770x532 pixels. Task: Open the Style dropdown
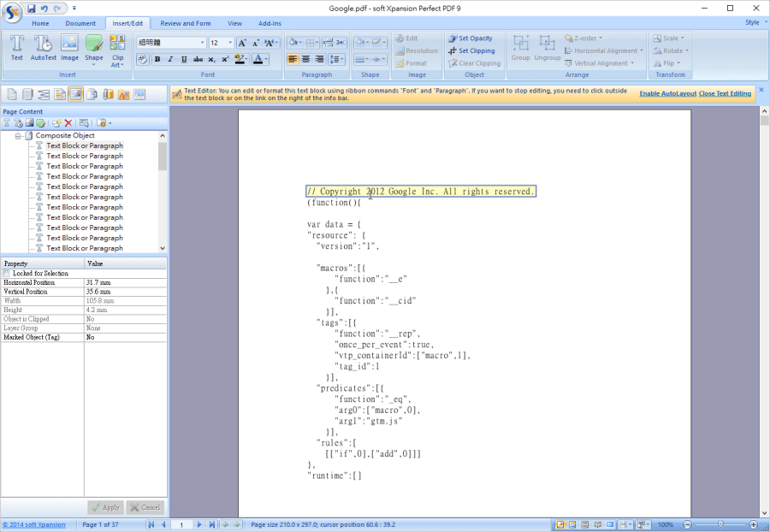755,22
